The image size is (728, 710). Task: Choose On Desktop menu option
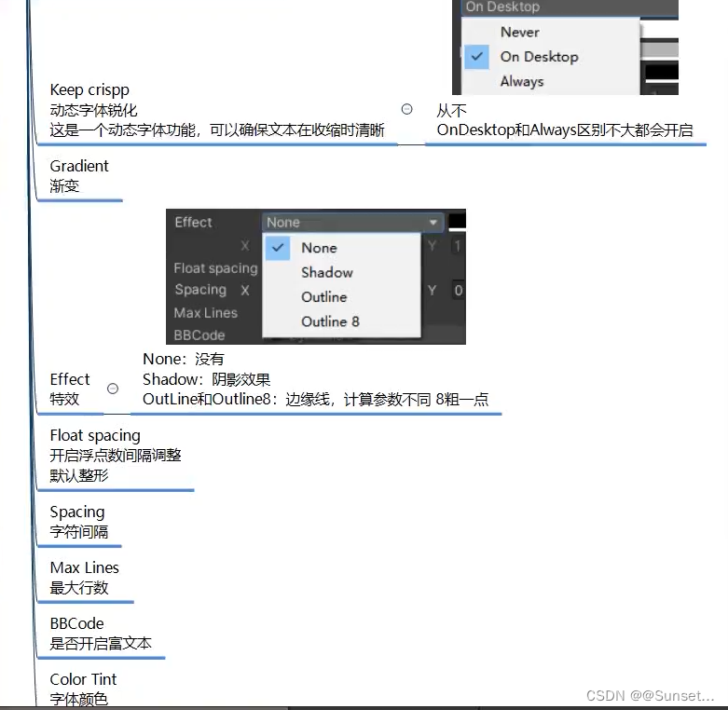[x=539, y=57]
